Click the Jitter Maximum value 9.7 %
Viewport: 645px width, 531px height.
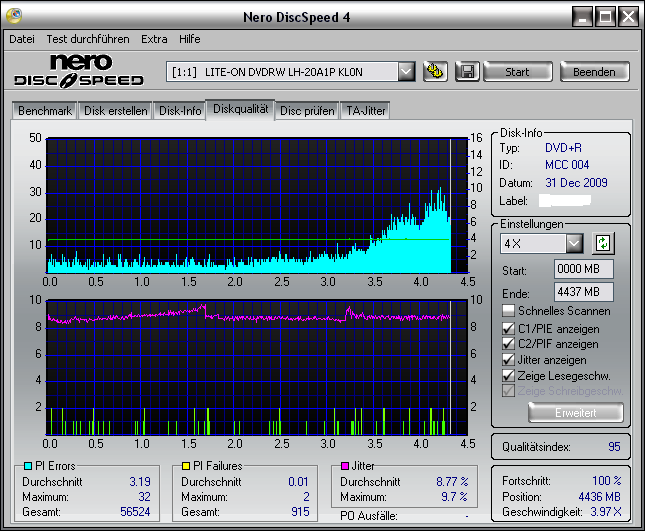click(455, 497)
